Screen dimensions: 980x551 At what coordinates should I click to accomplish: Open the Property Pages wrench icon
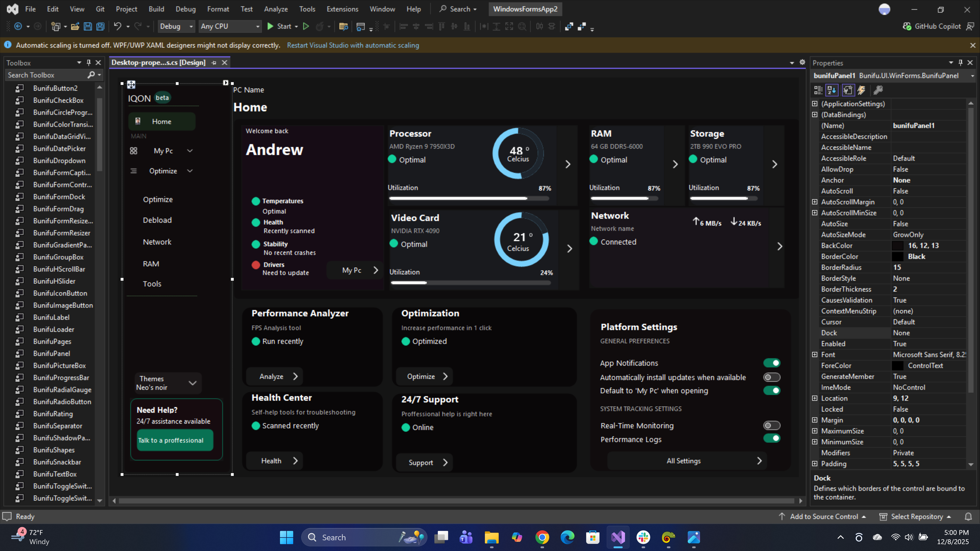(848, 90)
